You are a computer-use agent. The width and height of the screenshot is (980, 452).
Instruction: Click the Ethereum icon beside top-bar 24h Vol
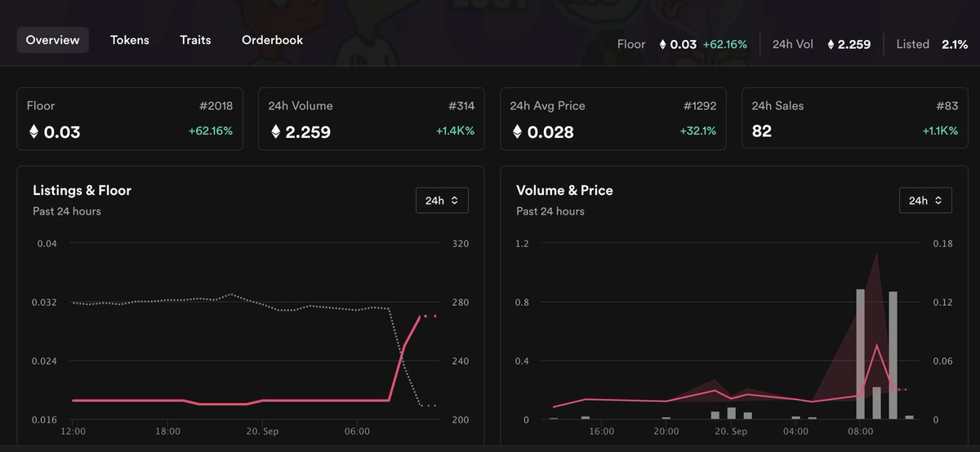pyautogui.click(x=831, y=44)
